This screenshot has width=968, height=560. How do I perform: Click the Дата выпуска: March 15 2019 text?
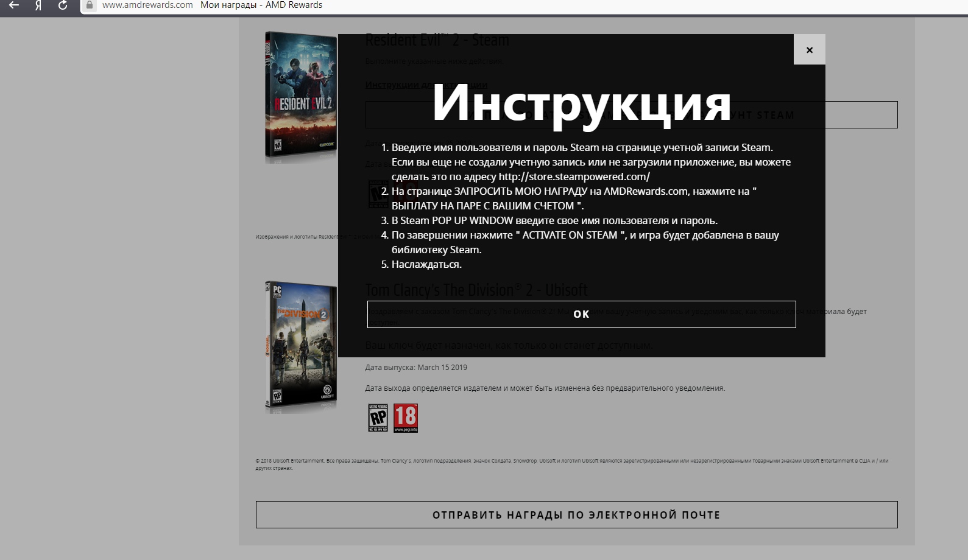(416, 368)
